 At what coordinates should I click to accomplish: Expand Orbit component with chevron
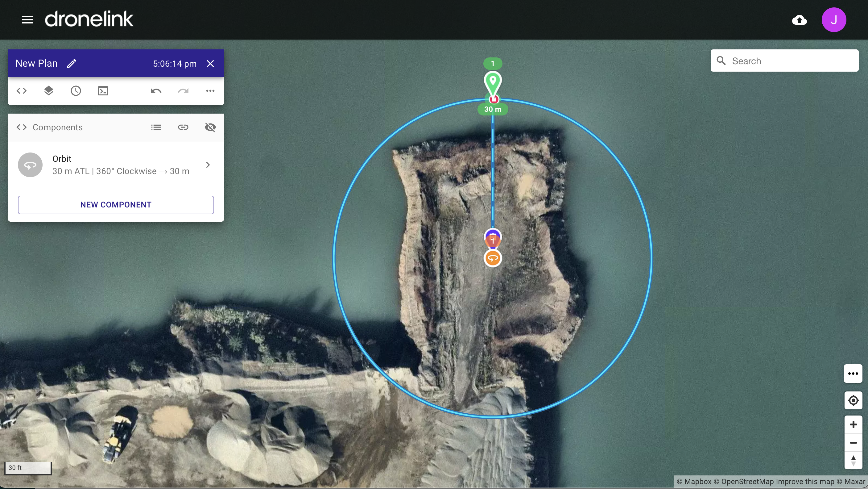pos(208,165)
